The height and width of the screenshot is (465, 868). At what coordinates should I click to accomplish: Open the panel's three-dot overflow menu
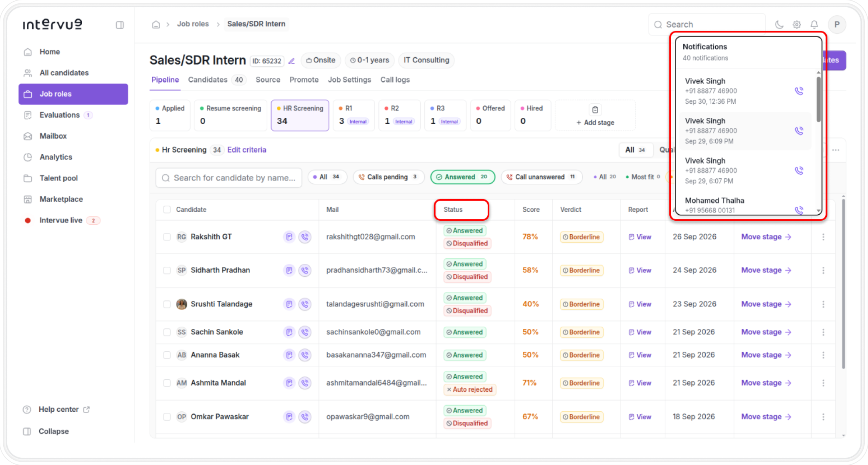(x=836, y=150)
